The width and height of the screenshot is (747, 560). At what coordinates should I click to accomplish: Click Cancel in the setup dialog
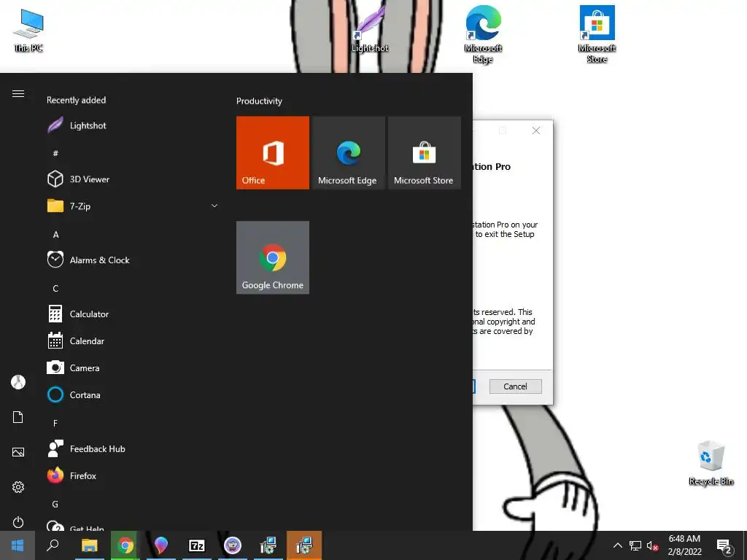click(x=516, y=386)
